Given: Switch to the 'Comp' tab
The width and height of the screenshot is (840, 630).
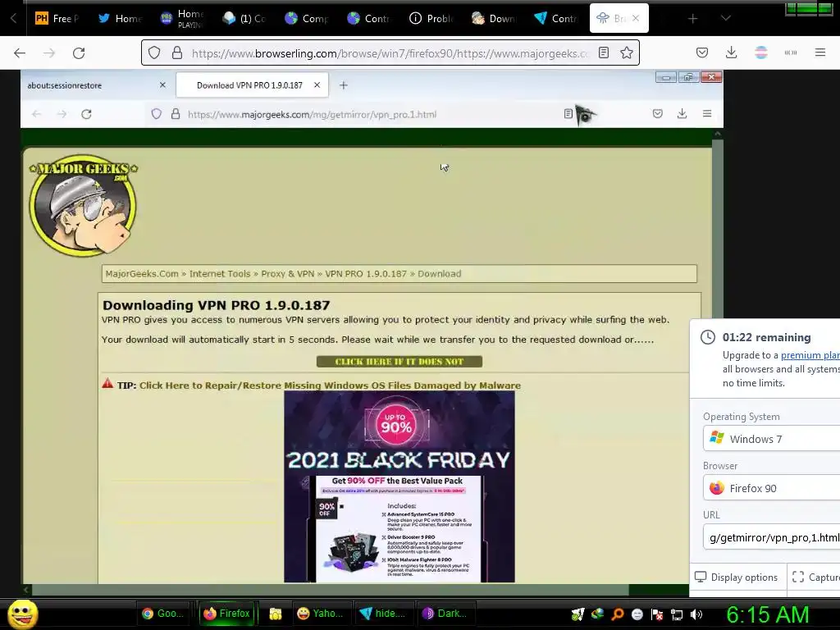Looking at the screenshot, I should pyautogui.click(x=307, y=18).
